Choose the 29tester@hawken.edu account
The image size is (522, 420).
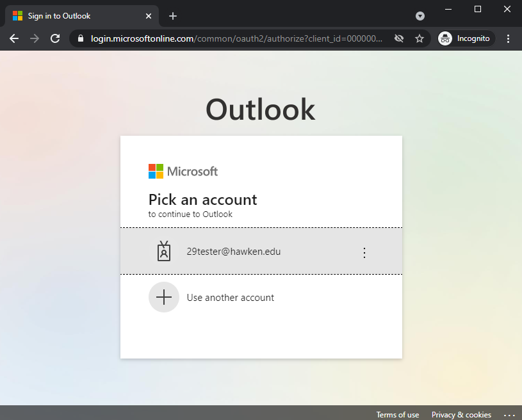point(261,251)
